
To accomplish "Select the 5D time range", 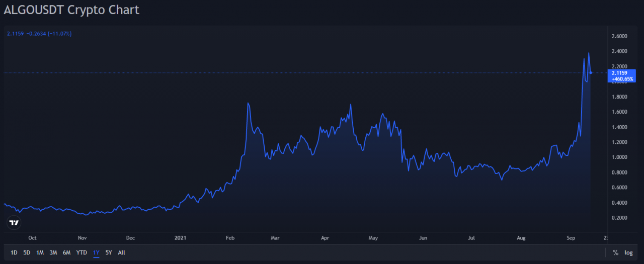I will [27, 252].
